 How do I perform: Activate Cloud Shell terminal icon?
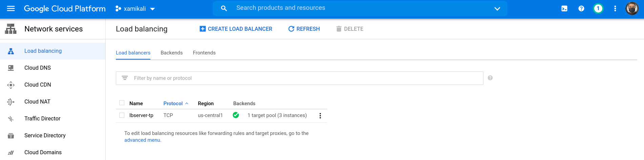coord(564,8)
